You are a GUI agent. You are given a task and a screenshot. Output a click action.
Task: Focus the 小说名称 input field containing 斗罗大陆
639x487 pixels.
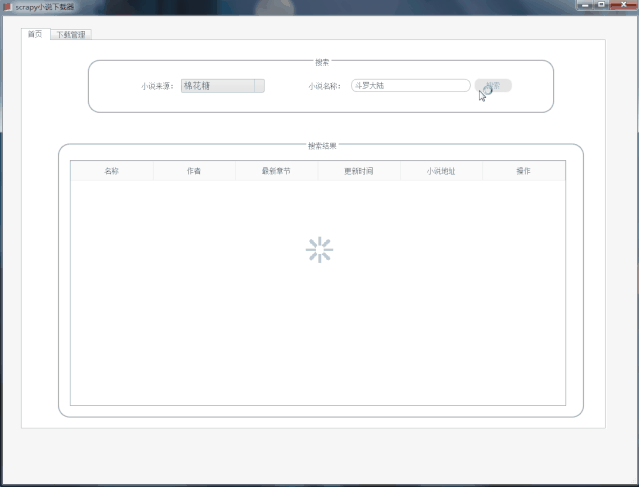410,86
